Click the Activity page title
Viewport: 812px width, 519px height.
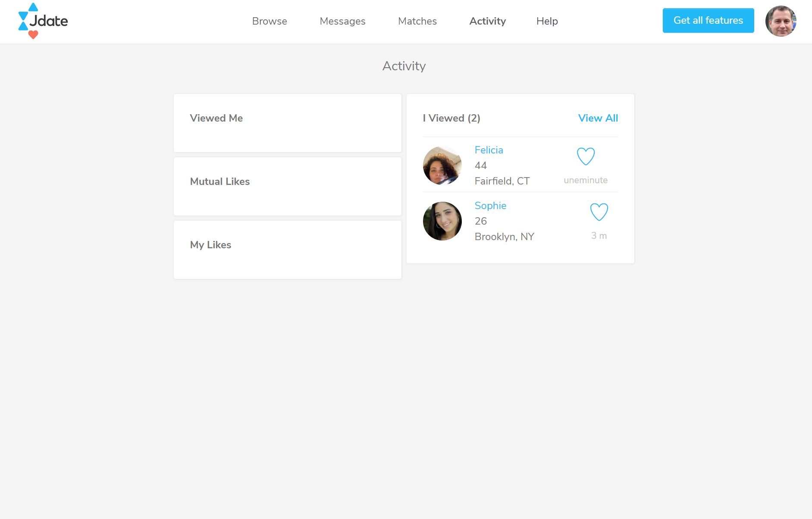pyautogui.click(x=404, y=66)
